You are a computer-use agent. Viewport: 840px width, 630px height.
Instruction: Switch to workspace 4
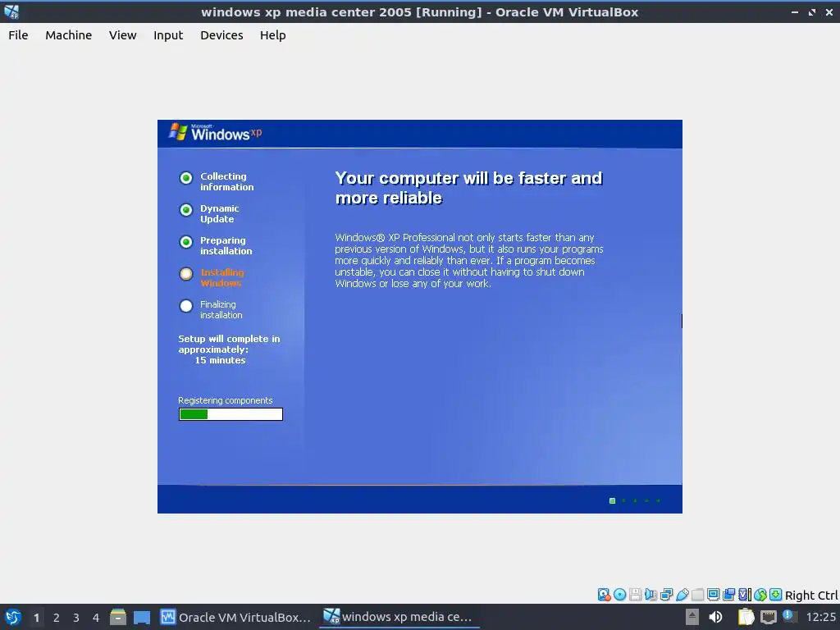(96, 618)
